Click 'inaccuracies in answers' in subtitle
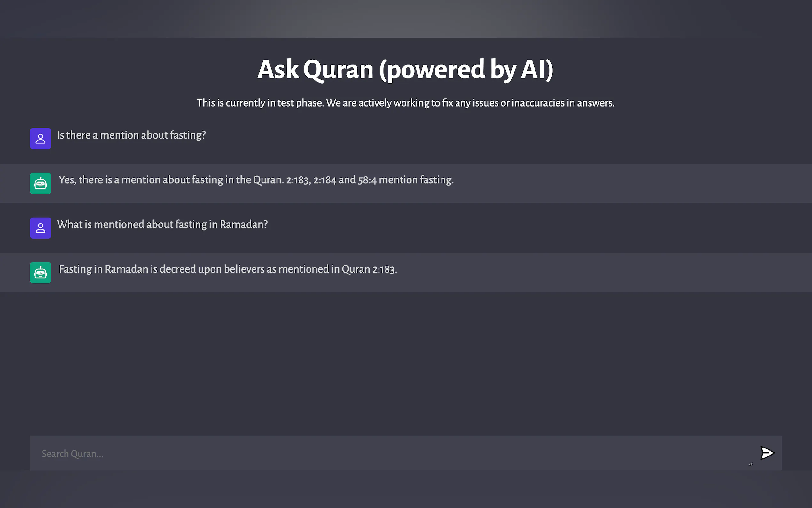The width and height of the screenshot is (812, 508). [562, 103]
